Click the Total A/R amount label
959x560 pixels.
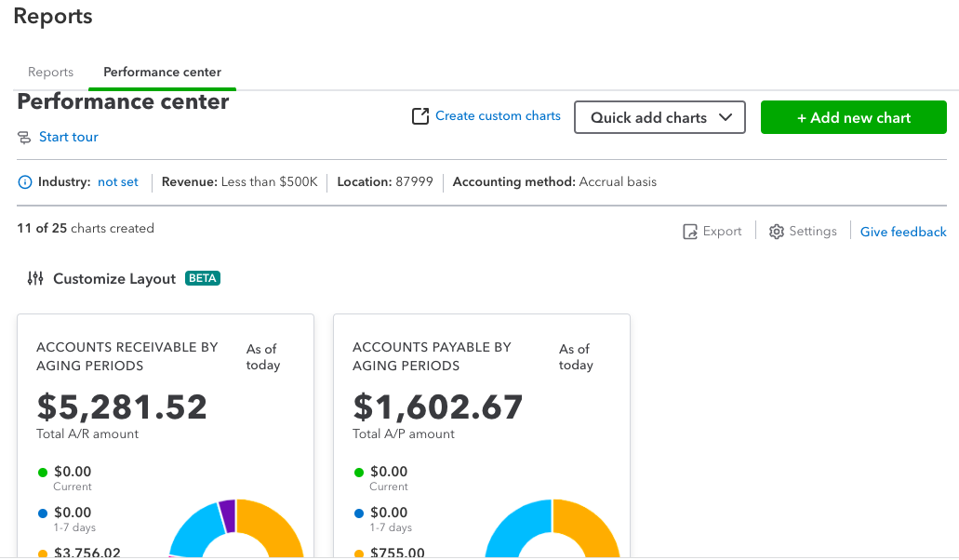click(x=87, y=434)
